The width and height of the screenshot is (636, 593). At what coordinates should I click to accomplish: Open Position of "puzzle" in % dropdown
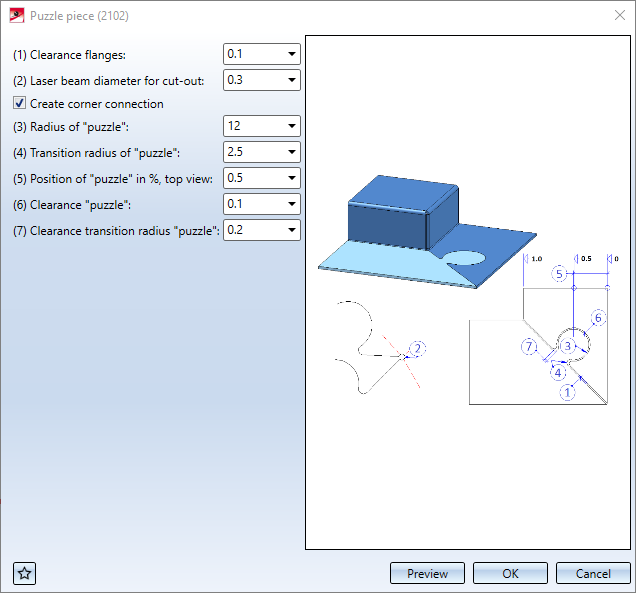(291, 178)
